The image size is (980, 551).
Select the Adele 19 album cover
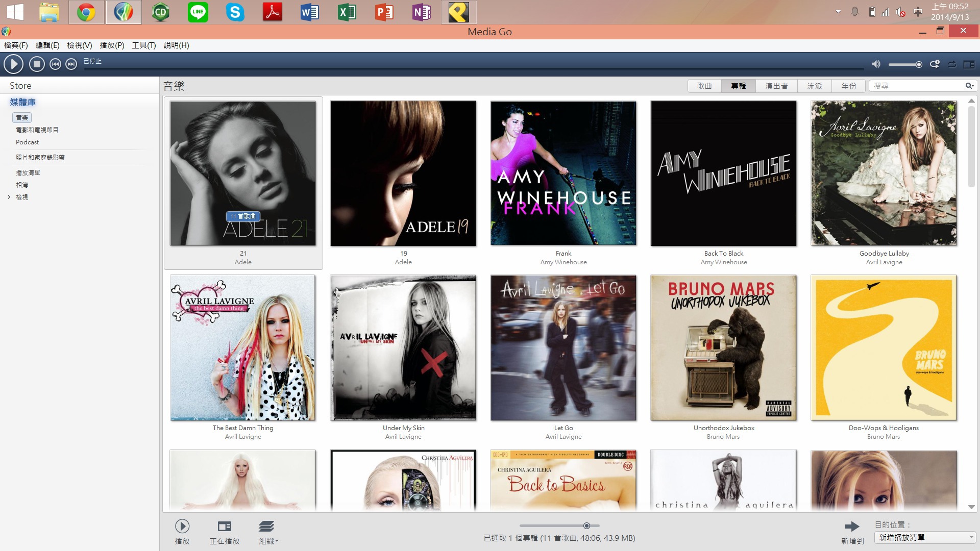click(403, 173)
